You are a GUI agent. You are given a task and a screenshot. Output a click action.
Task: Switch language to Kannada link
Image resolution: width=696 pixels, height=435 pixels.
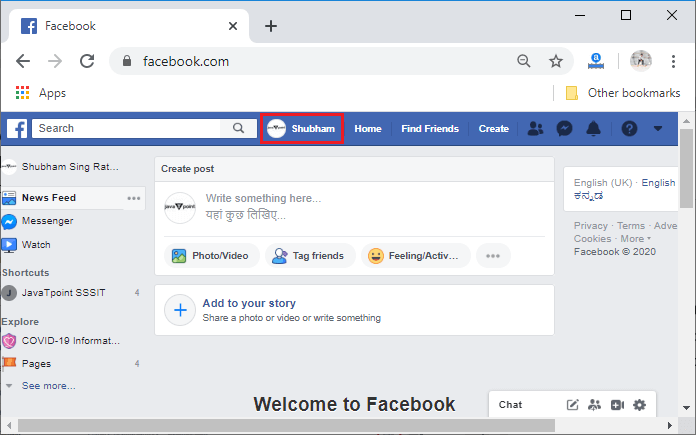588,196
